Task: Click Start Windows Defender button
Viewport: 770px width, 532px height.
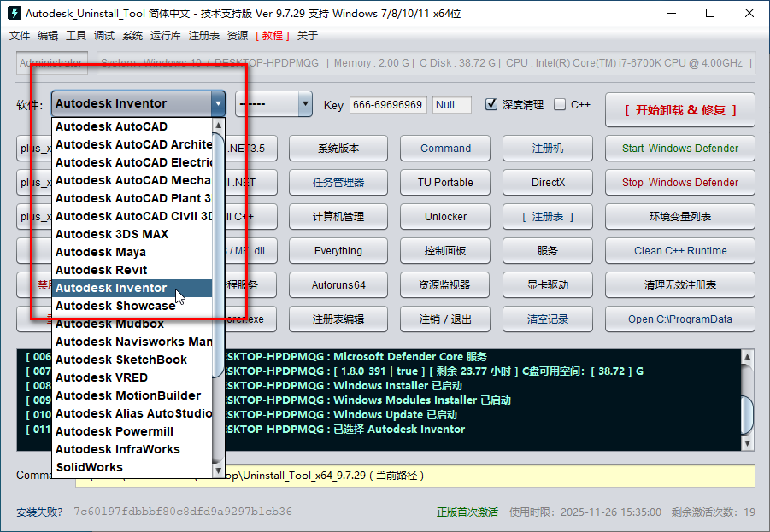Action: [680, 149]
